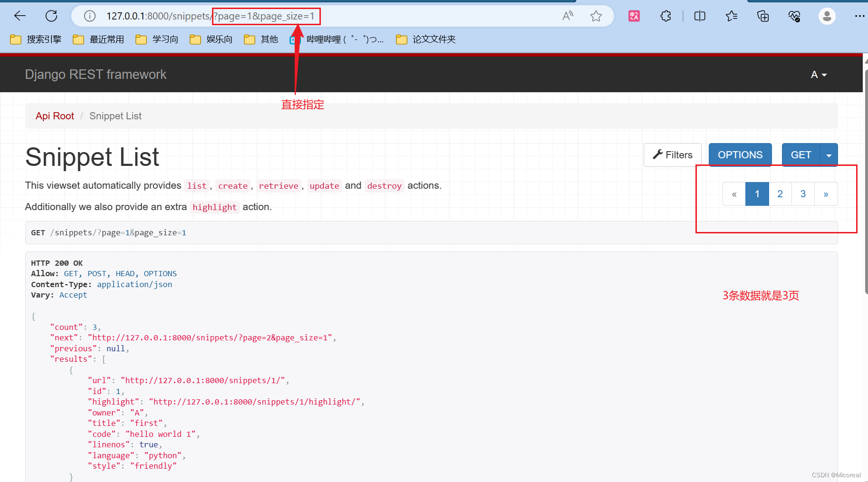Open 搜索引擎 bookmarks folder

[36, 39]
